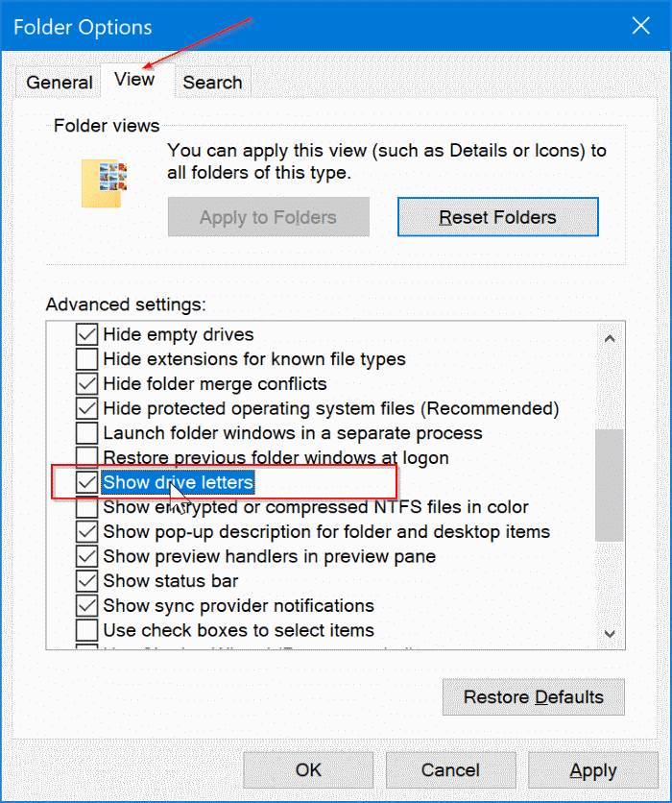
Task: Enable Launch folder windows in a separate process
Action: [x=86, y=433]
